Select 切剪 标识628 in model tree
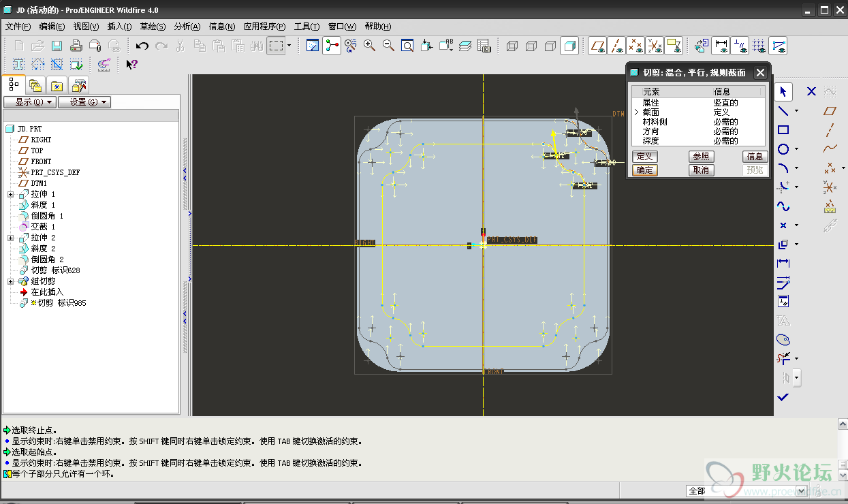 pyautogui.click(x=55, y=270)
